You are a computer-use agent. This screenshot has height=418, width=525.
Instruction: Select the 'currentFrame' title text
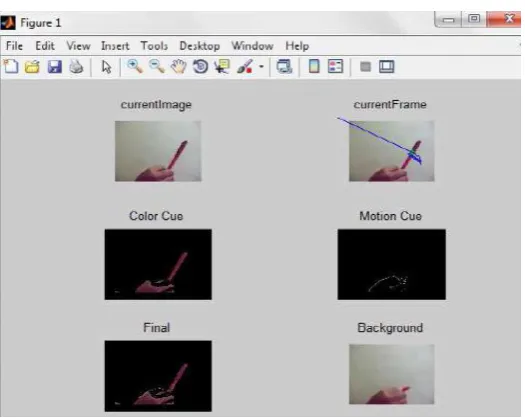pos(390,104)
